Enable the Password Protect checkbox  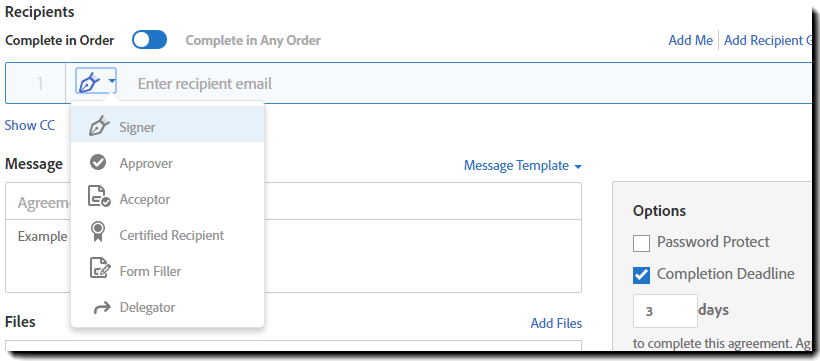(641, 243)
